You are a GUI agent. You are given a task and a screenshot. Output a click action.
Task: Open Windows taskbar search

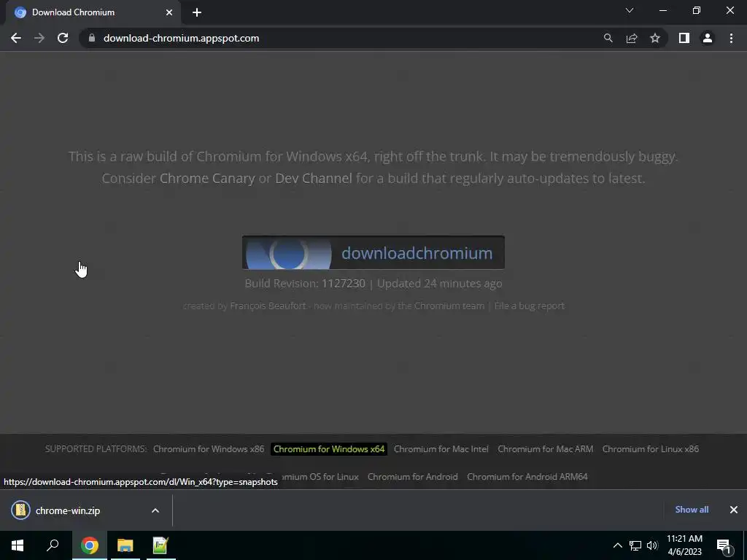(x=53, y=545)
